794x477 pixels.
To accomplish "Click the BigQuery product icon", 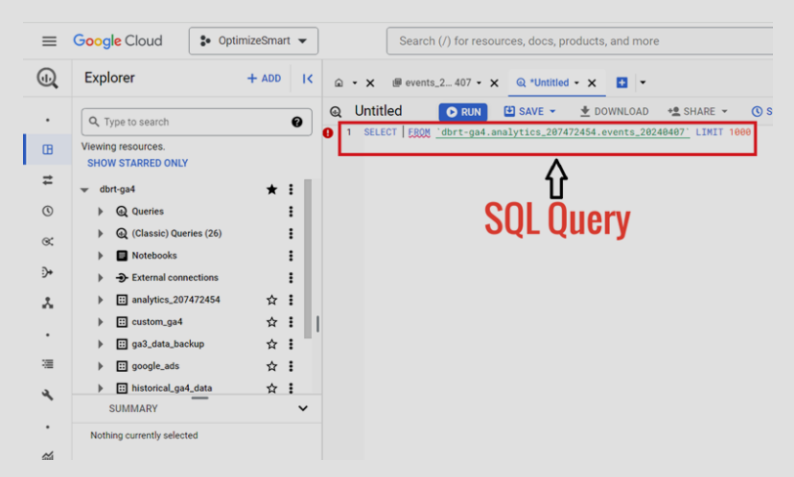I will (x=48, y=78).
